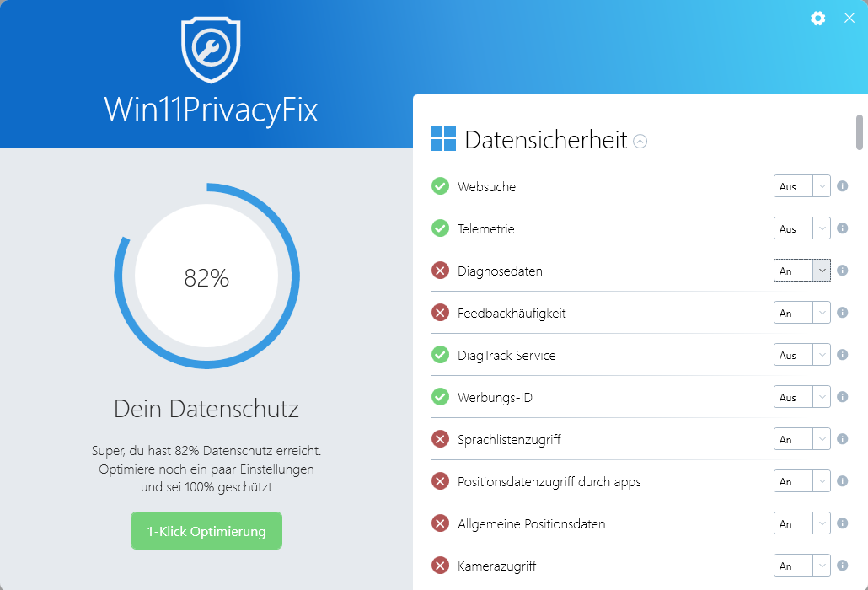Click the 1-Klick Optimierung button
Screen dimensions: 868x590
point(206,531)
